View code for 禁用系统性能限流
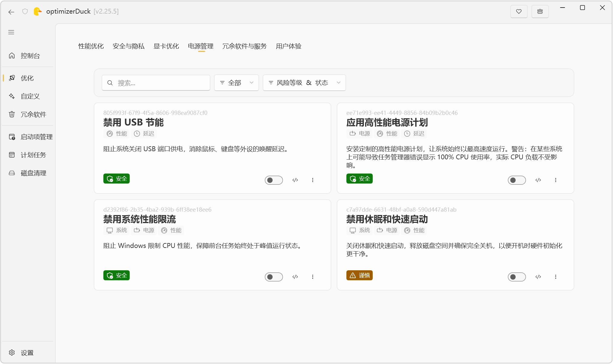This screenshot has width=613, height=364. coord(295,277)
